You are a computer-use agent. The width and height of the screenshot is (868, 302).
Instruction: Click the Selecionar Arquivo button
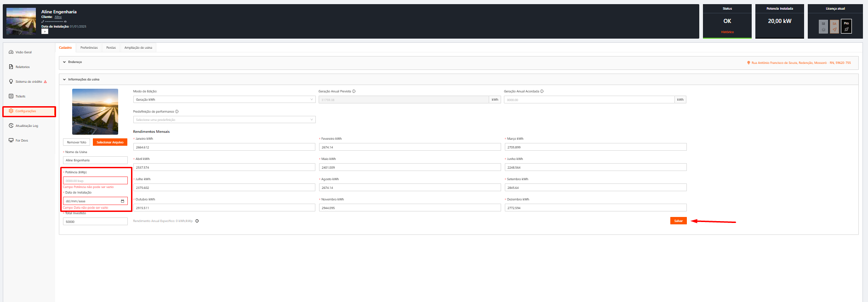click(110, 142)
